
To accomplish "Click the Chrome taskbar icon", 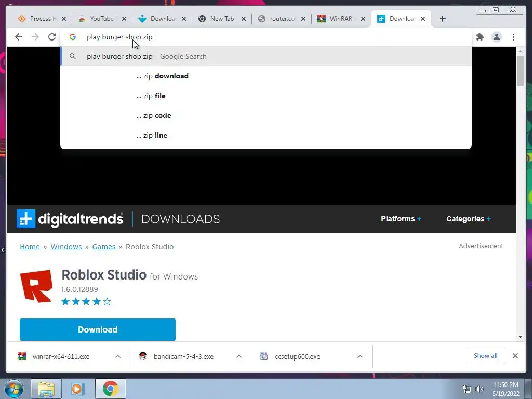I will point(110,389).
